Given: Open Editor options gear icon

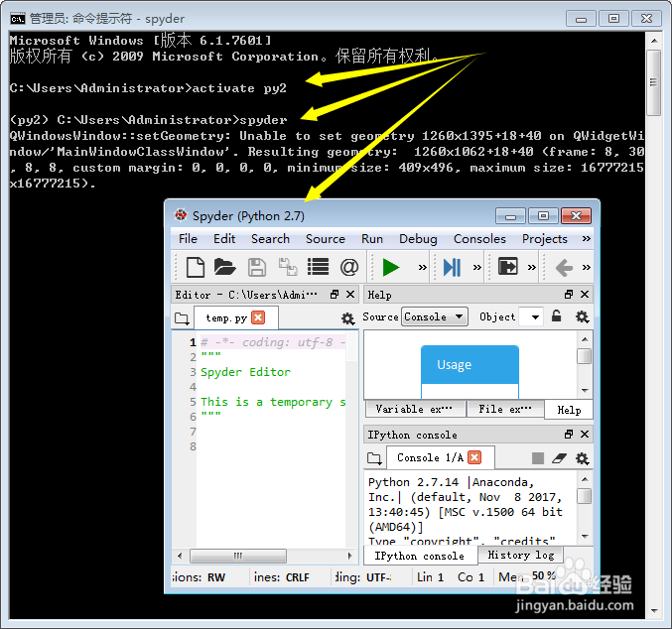Looking at the screenshot, I should [x=347, y=318].
